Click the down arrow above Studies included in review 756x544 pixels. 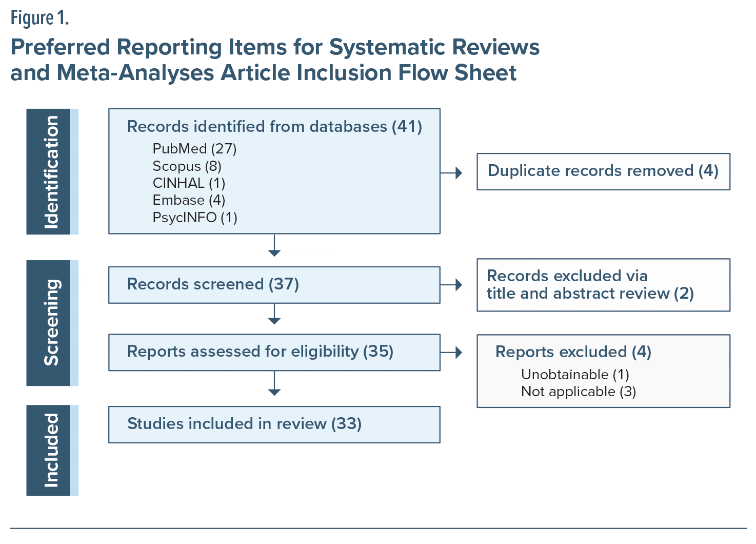(274, 384)
